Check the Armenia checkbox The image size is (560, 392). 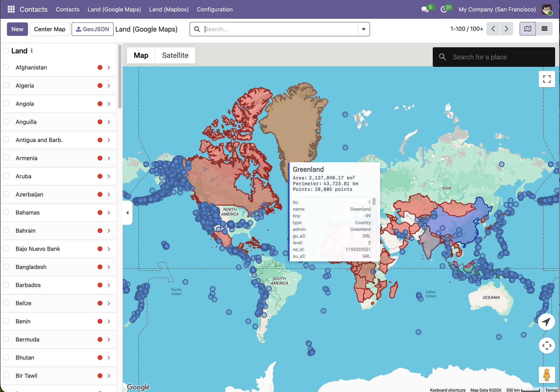click(6, 158)
